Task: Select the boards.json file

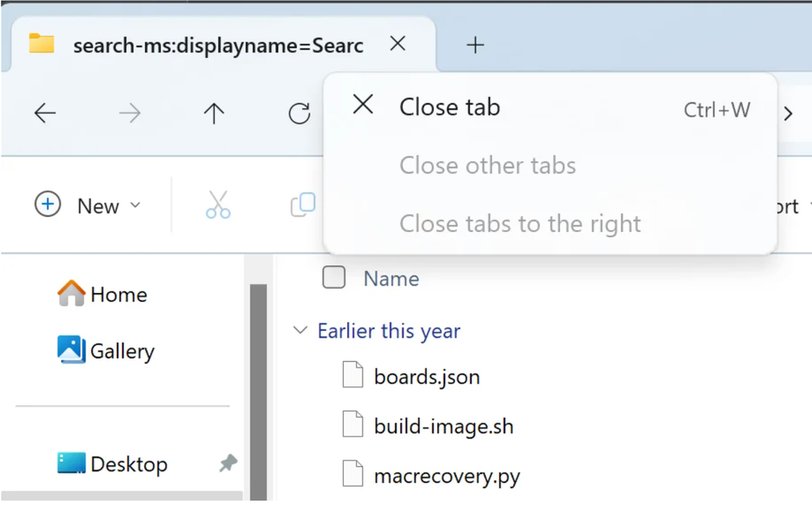Action: pos(426,377)
